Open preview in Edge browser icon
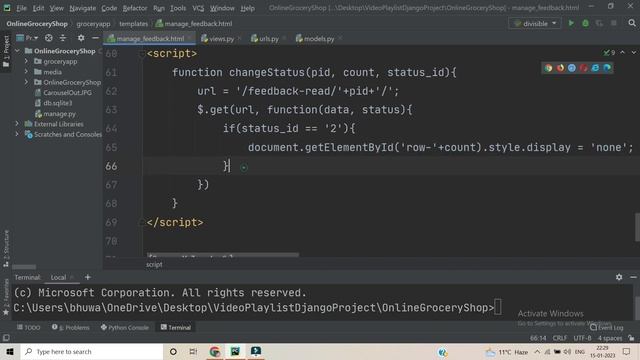 point(607,68)
